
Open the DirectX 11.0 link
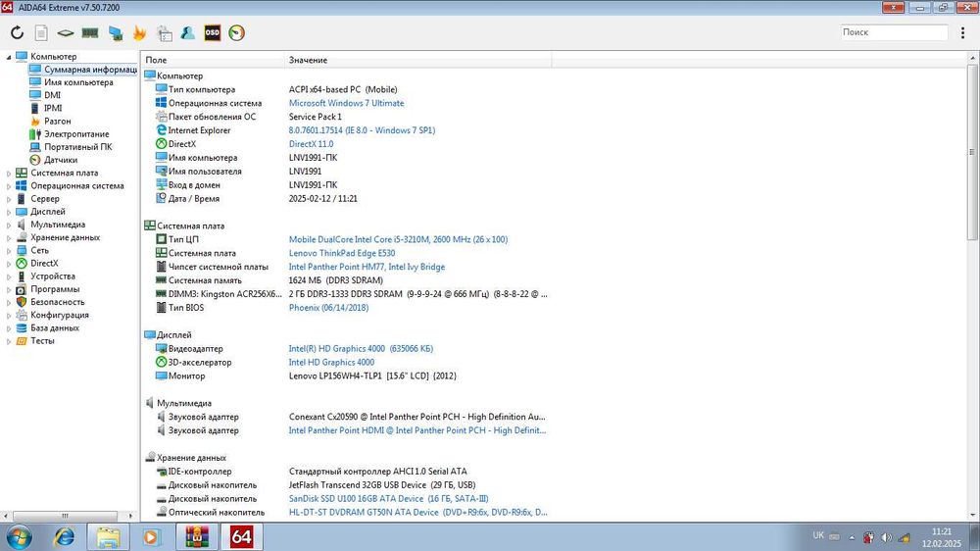click(312, 144)
